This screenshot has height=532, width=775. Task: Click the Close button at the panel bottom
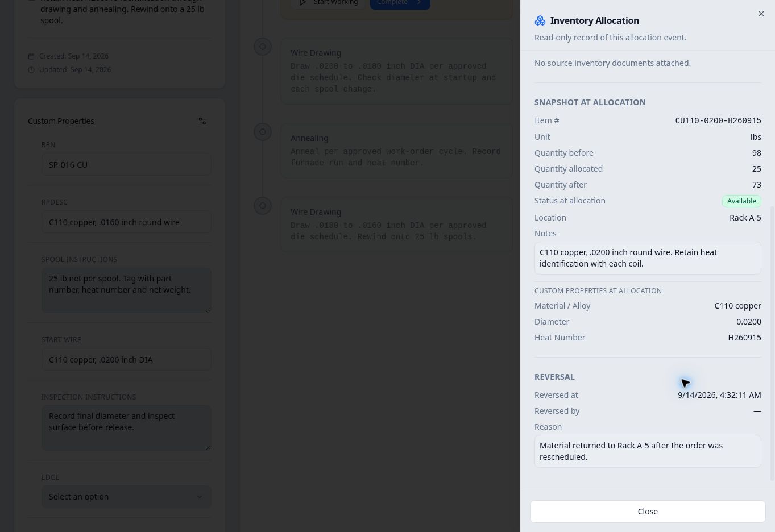point(648,512)
